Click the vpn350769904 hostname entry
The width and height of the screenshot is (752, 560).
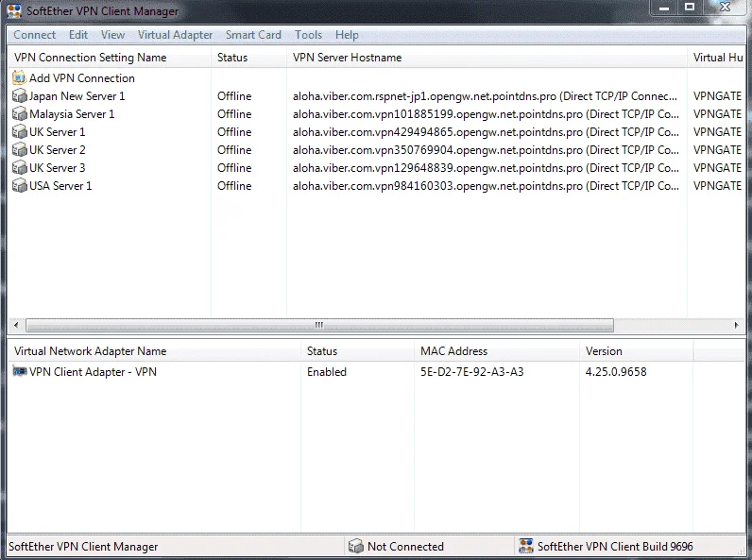click(x=486, y=150)
